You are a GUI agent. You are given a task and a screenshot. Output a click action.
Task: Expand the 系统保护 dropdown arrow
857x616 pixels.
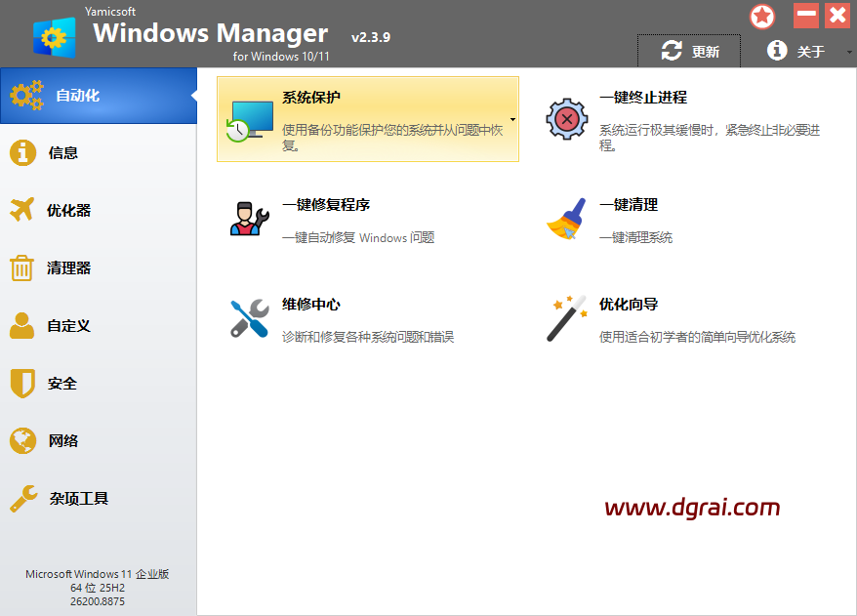click(x=512, y=119)
